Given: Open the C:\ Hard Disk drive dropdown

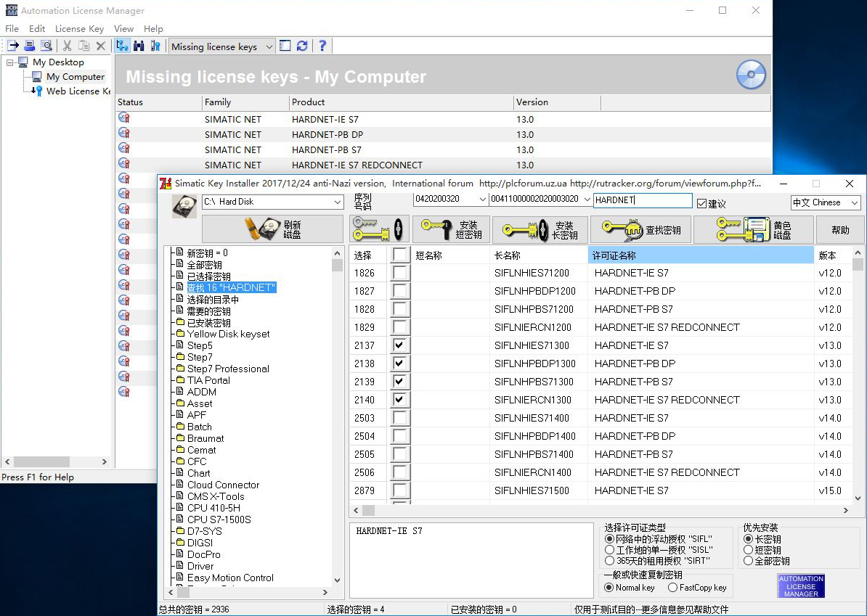Looking at the screenshot, I should [338, 202].
